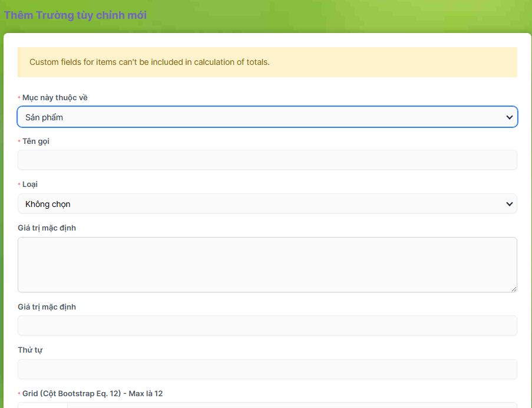Click the chevron arrow on Không chọn select
532x408 pixels.
(x=509, y=204)
